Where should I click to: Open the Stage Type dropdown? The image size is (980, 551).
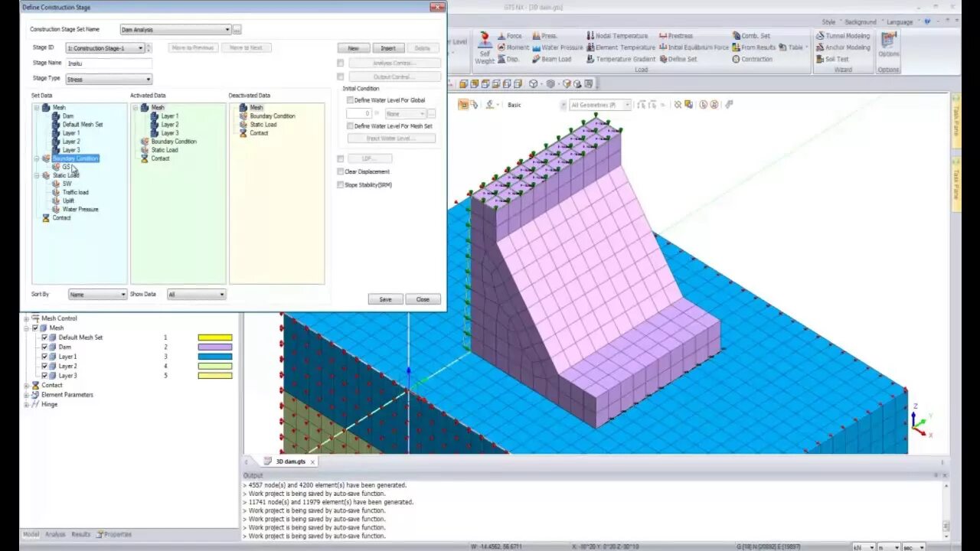pos(149,79)
